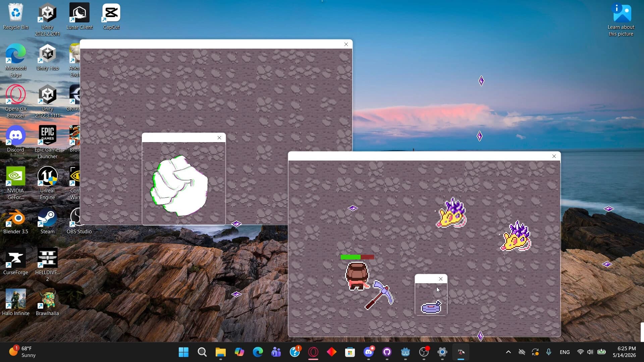Click the volume speaker tray icon
Screen dimensions: 644x362
[x=590, y=352]
